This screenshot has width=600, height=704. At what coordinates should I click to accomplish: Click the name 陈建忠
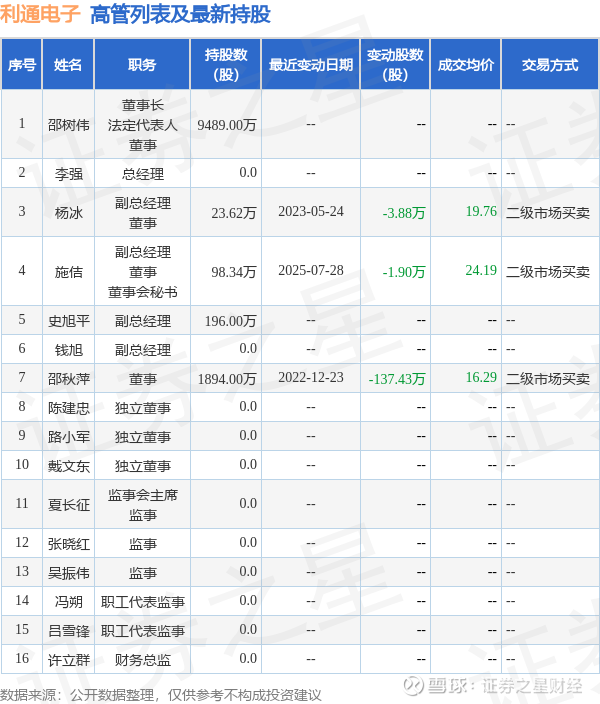coord(68,408)
